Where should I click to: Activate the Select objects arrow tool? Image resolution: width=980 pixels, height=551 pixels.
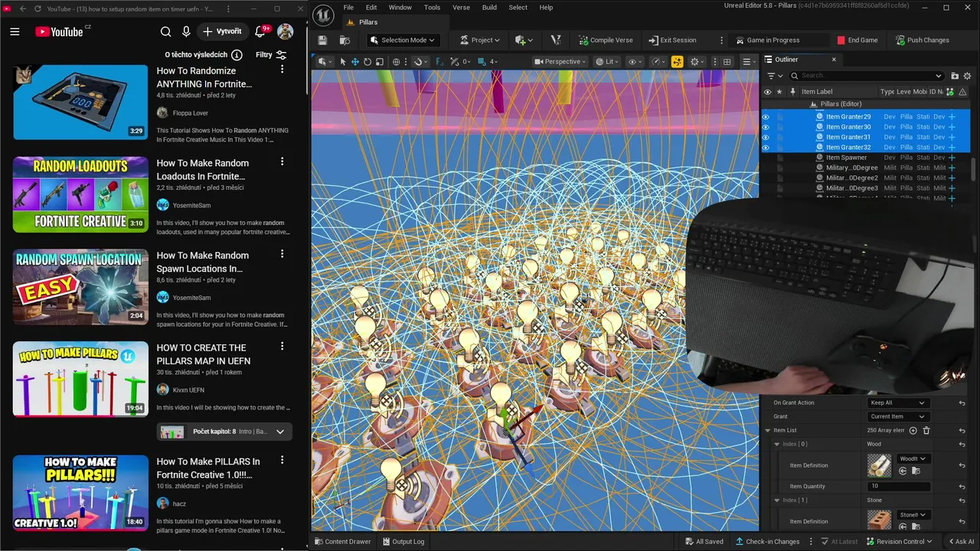pyautogui.click(x=343, y=61)
